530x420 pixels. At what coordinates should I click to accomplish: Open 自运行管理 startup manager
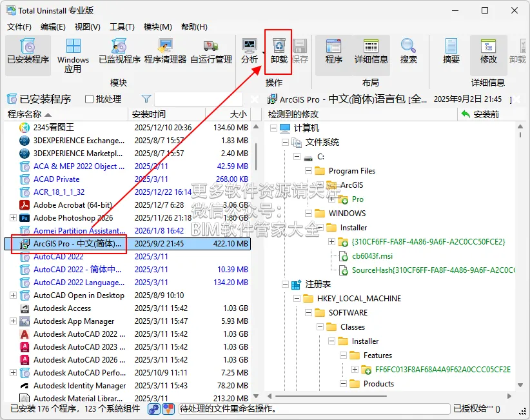pyautogui.click(x=211, y=51)
